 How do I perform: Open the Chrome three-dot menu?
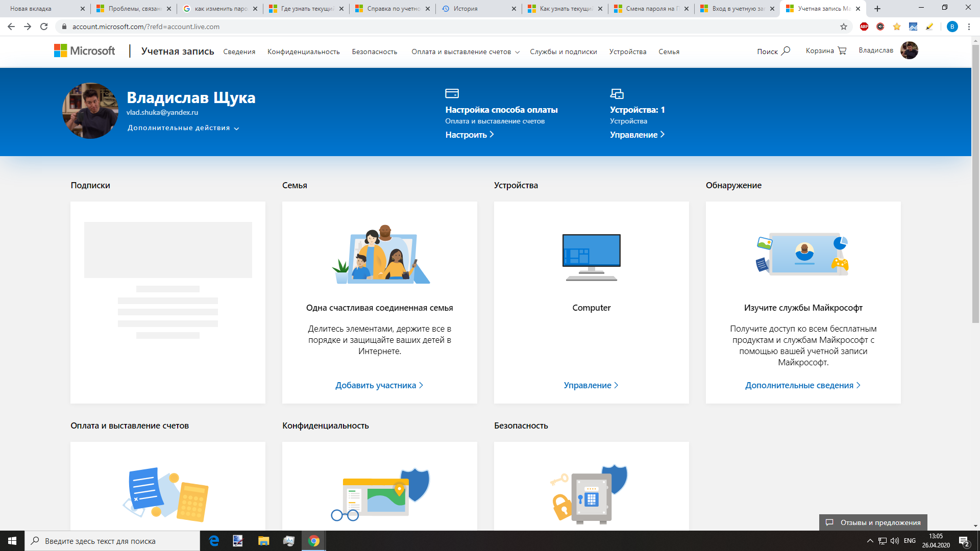969,27
